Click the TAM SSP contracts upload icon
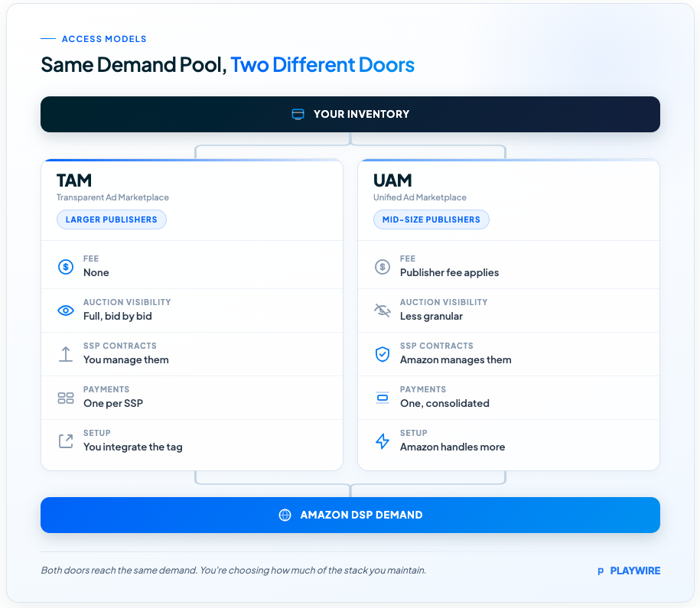Image resolution: width=700 pixels, height=608 pixels. pyautogui.click(x=66, y=354)
